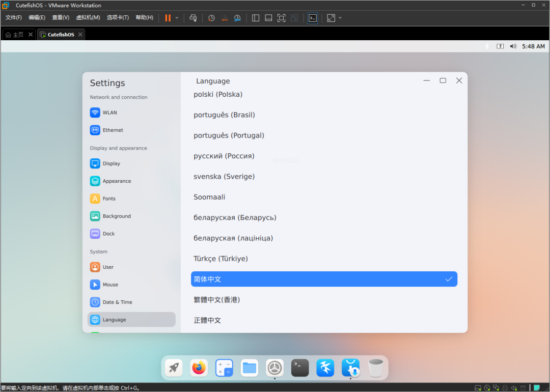Image resolution: width=550 pixels, height=392 pixels.
Task: Open the 文件(F) menu
Action: [14, 17]
